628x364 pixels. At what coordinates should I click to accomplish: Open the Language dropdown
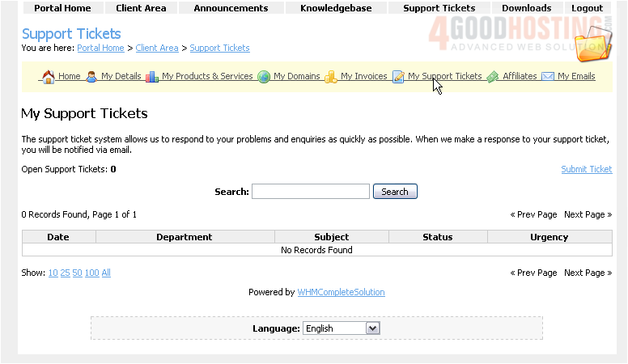[341, 328]
